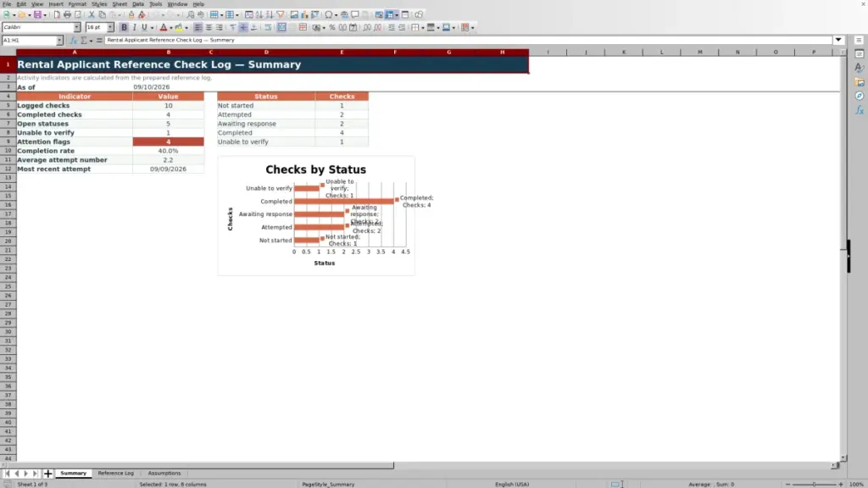Screen dimensions: 868x488
Task: Sort ascending with the toolbar icon
Action: (x=259, y=14)
